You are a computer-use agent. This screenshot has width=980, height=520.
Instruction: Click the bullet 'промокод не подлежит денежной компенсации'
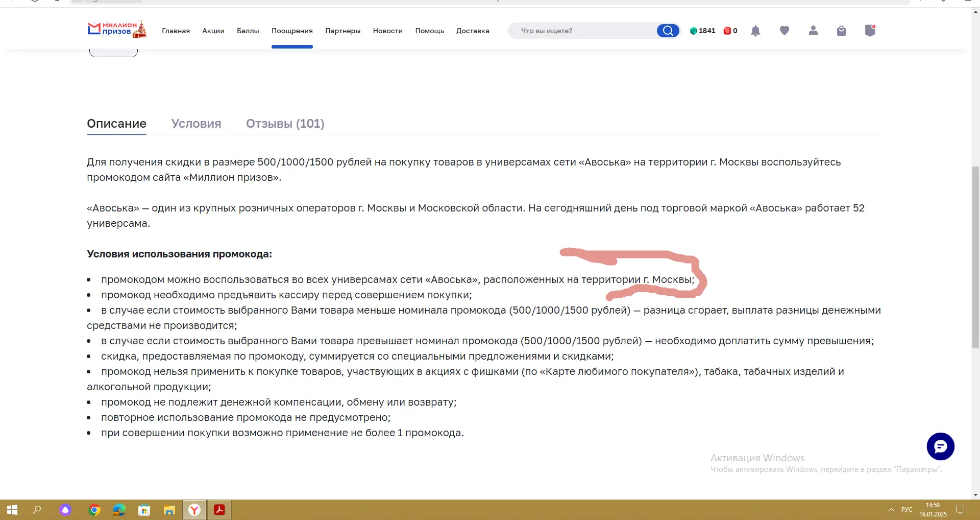pyautogui.click(x=279, y=402)
